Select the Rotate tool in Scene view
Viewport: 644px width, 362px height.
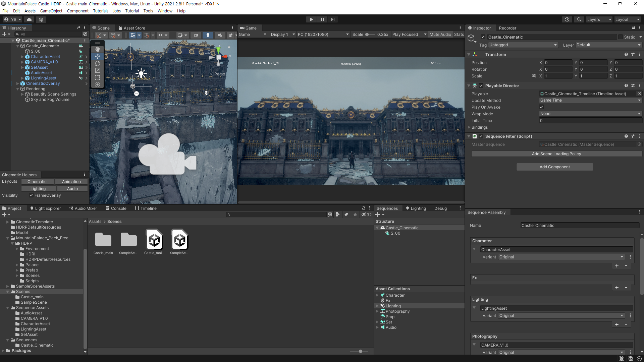pos(98,63)
